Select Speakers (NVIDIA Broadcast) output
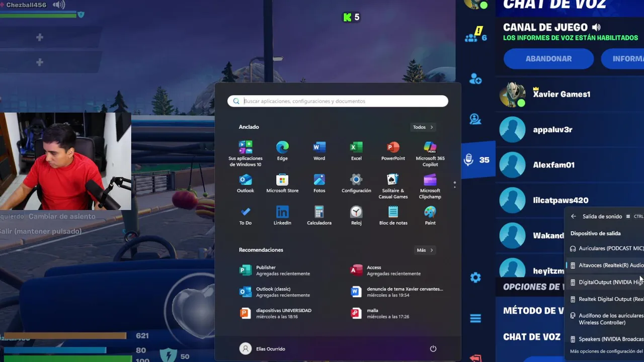 click(606, 339)
